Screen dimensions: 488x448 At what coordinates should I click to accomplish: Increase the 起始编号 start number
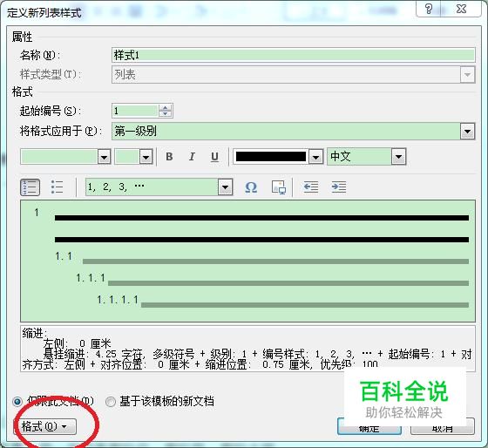(x=166, y=107)
